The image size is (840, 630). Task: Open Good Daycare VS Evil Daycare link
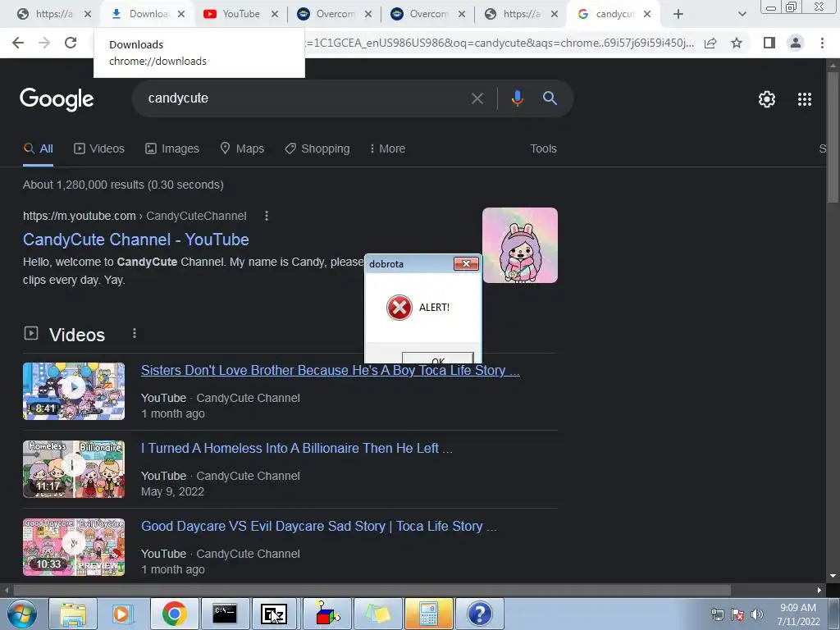[x=319, y=526]
